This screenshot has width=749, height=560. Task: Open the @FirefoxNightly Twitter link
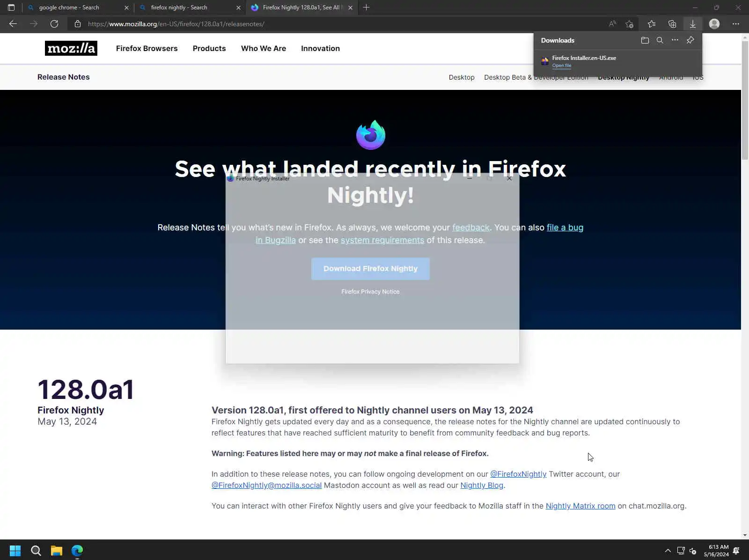(x=518, y=474)
